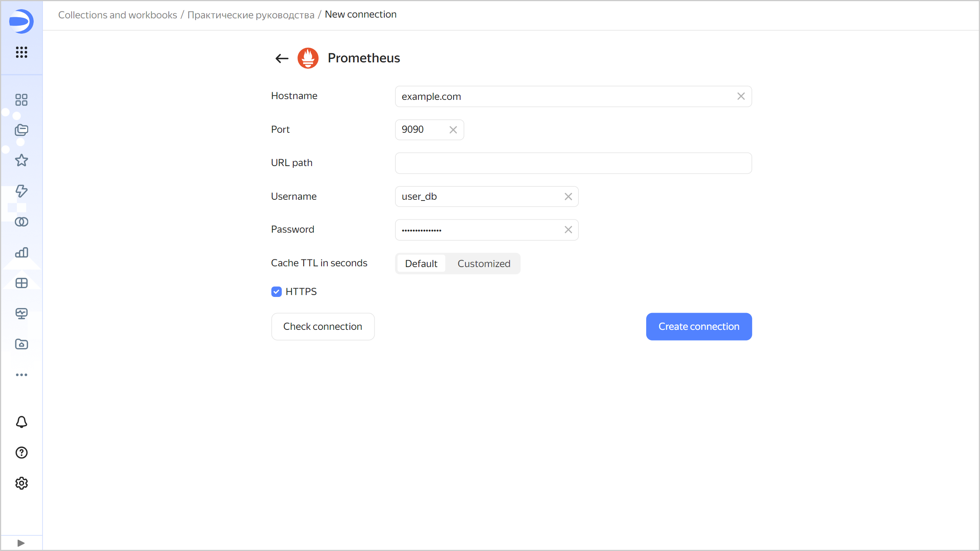This screenshot has width=980, height=551.
Task: Go to Collections and workbooks breadcrumb
Action: (118, 15)
